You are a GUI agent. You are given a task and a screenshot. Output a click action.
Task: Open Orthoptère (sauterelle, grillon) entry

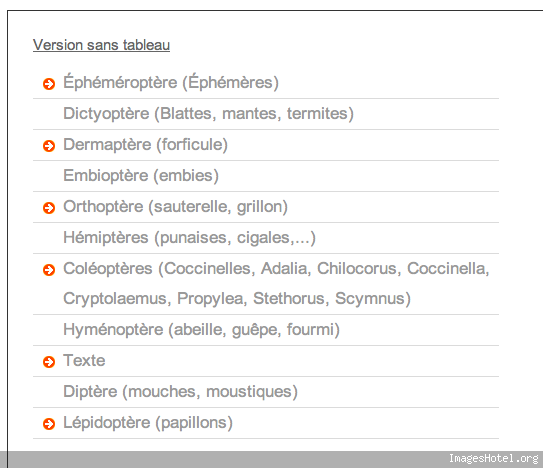coord(176,206)
